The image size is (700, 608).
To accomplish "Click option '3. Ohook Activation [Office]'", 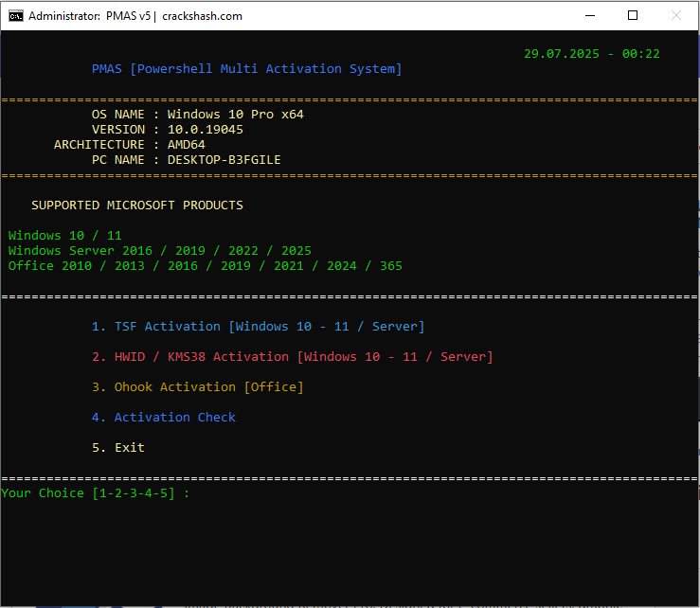I will point(197,387).
